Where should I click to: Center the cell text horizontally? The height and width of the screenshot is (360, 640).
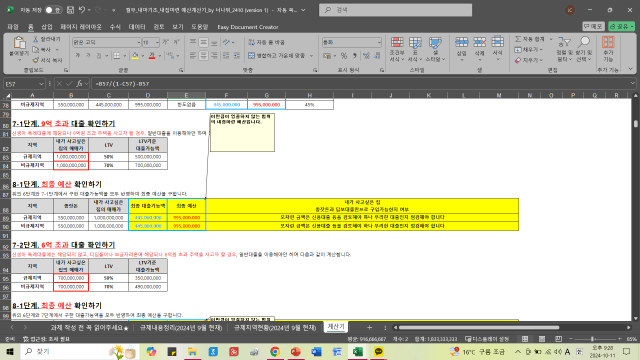[x=203, y=56]
